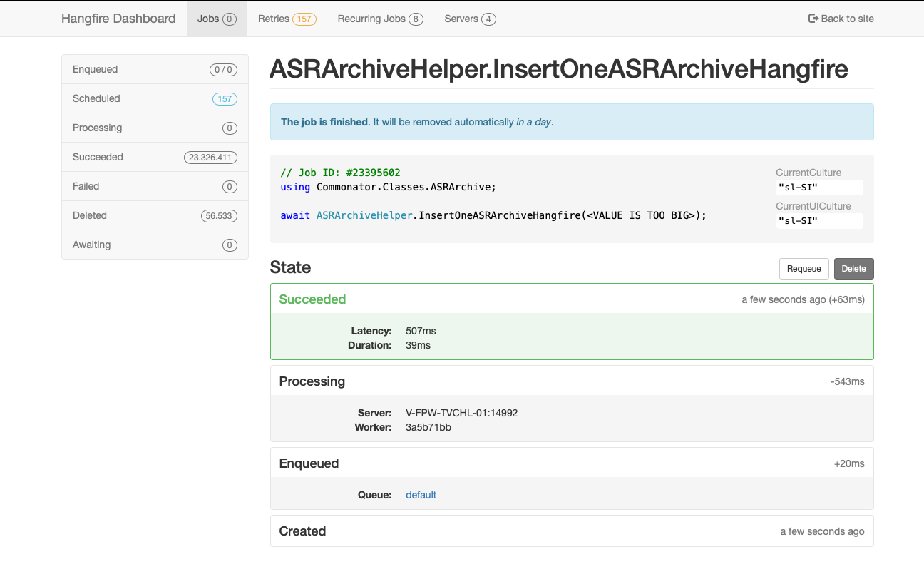Click the Requeue button

804,269
